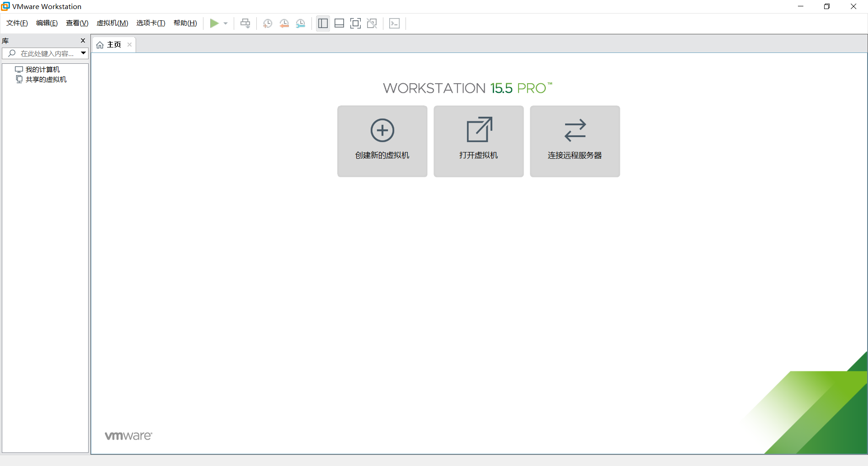Viewport: 868px width, 466px height.
Task: Click the Unity mode icon
Action: (372, 24)
